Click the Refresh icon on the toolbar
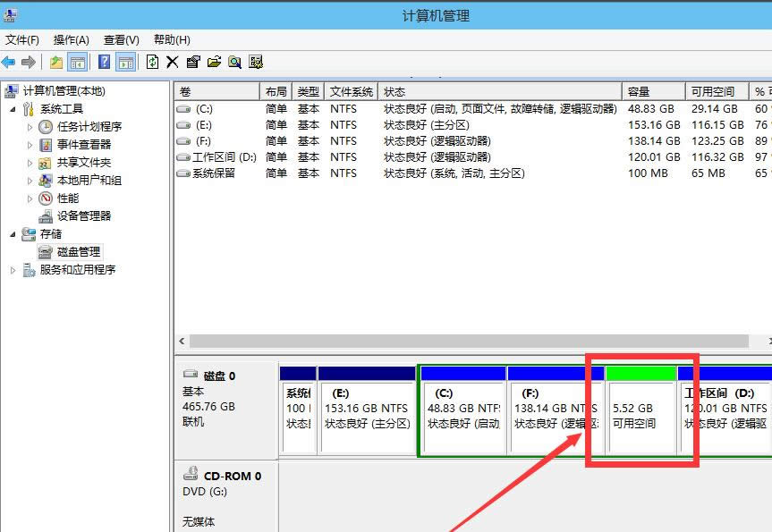Viewport: 772px width, 532px height. click(152, 61)
